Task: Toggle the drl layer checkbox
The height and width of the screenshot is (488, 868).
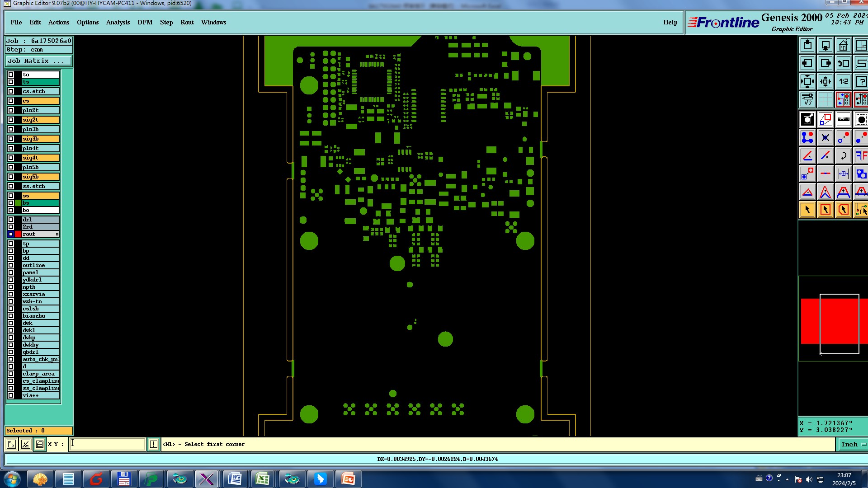Action: pos(11,220)
